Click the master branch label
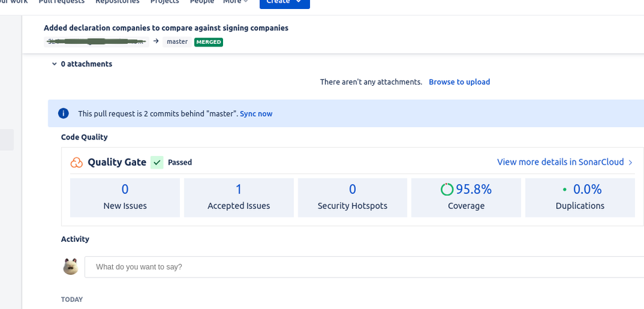The height and width of the screenshot is (309, 644). (177, 42)
